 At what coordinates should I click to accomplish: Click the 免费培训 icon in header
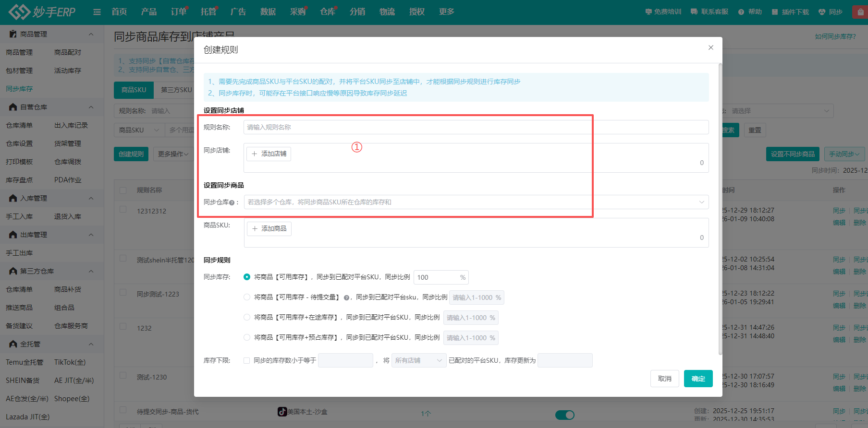pos(648,12)
